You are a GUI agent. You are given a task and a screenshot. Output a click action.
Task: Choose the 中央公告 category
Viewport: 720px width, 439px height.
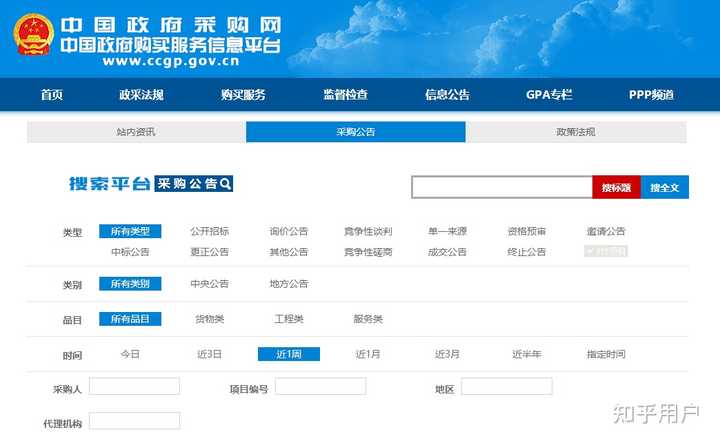click(209, 284)
